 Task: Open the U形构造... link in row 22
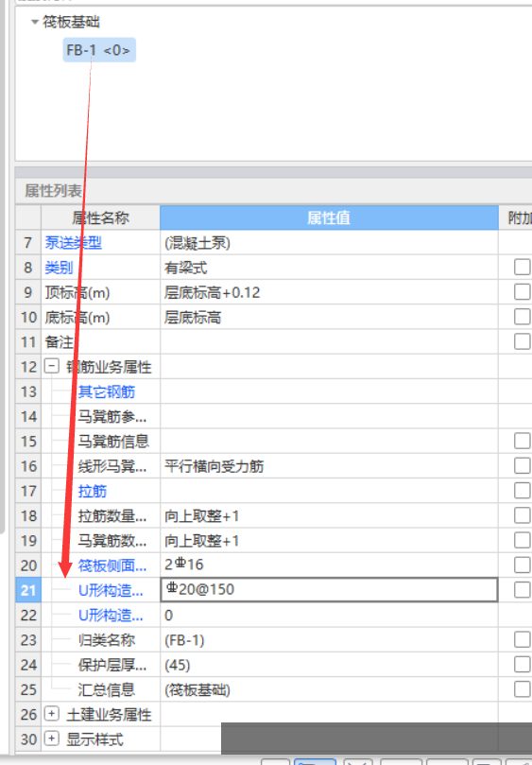(x=111, y=616)
